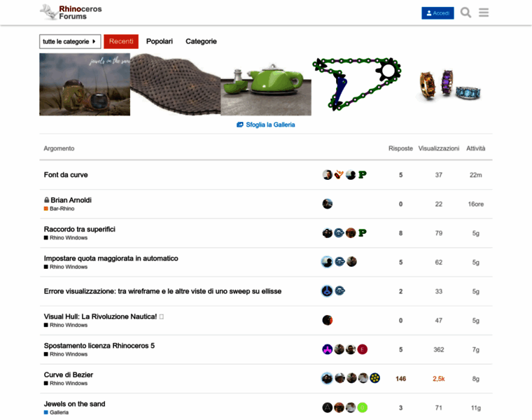Click the 16ore activity time for Brian Arnoldi
This screenshot has width=532, height=420.
pos(475,204)
